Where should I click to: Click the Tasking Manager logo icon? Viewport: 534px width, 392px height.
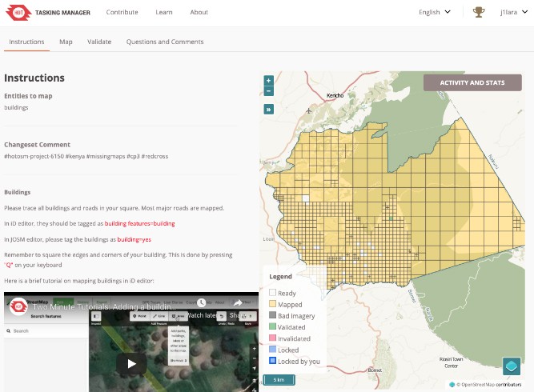pyautogui.click(x=18, y=12)
